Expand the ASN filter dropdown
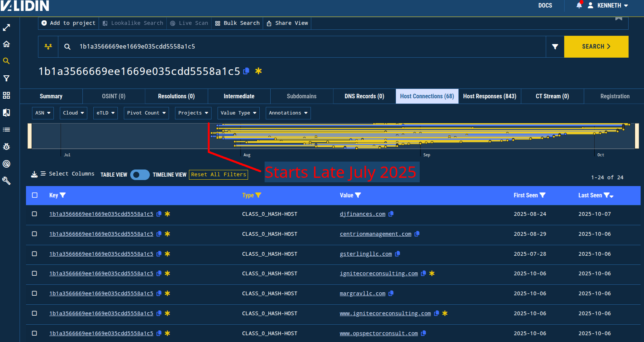 point(43,113)
